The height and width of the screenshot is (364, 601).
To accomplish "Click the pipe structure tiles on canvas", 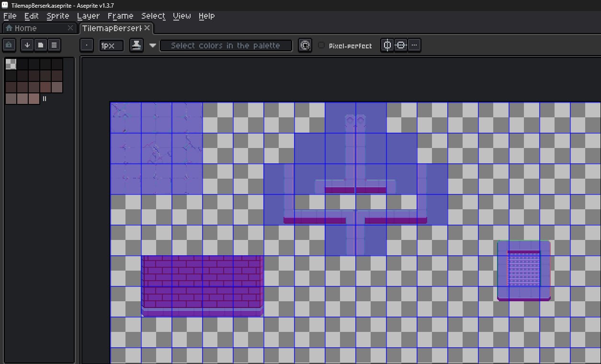I will 355,178.
